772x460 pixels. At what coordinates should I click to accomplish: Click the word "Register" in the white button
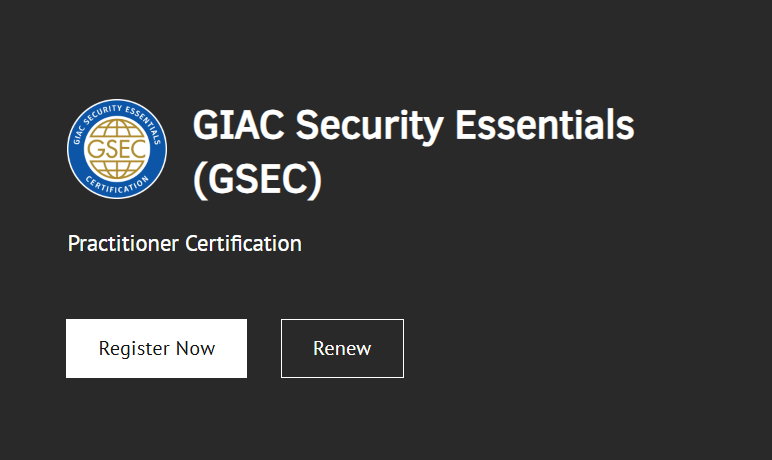[x=134, y=349]
